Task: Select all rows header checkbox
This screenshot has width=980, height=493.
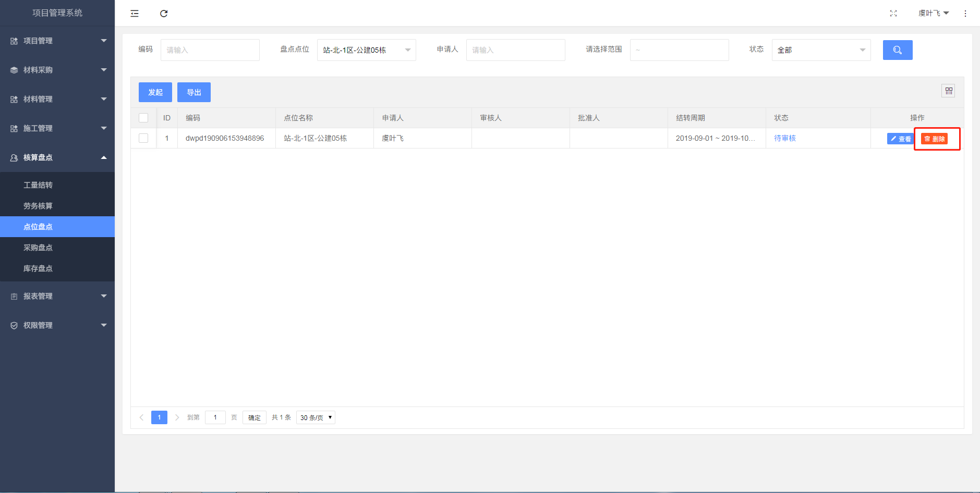Action: point(143,118)
